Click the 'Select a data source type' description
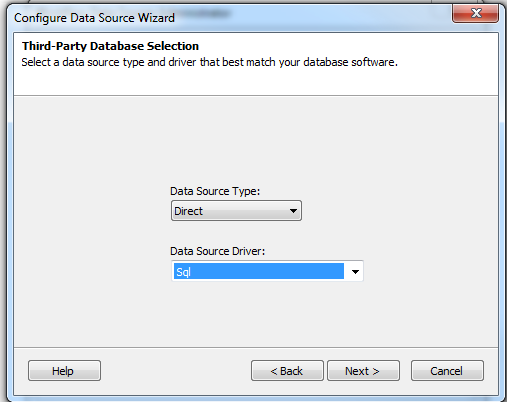 (x=209, y=62)
